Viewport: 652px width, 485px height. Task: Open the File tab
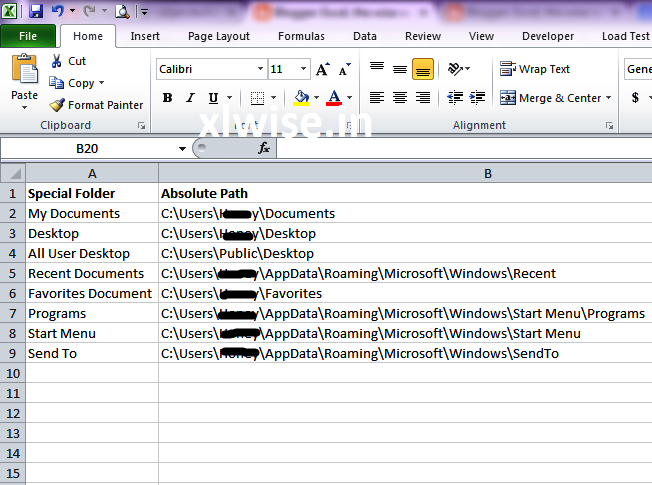pyautogui.click(x=28, y=36)
